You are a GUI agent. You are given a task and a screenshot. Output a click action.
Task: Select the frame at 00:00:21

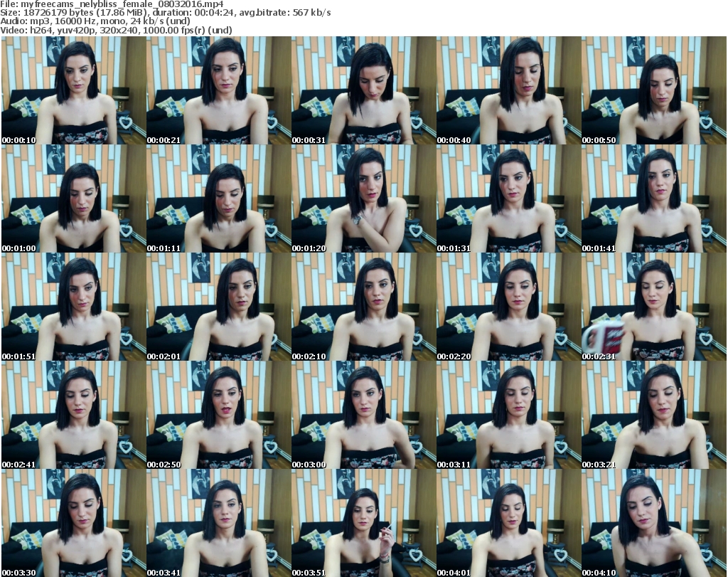click(x=218, y=91)
